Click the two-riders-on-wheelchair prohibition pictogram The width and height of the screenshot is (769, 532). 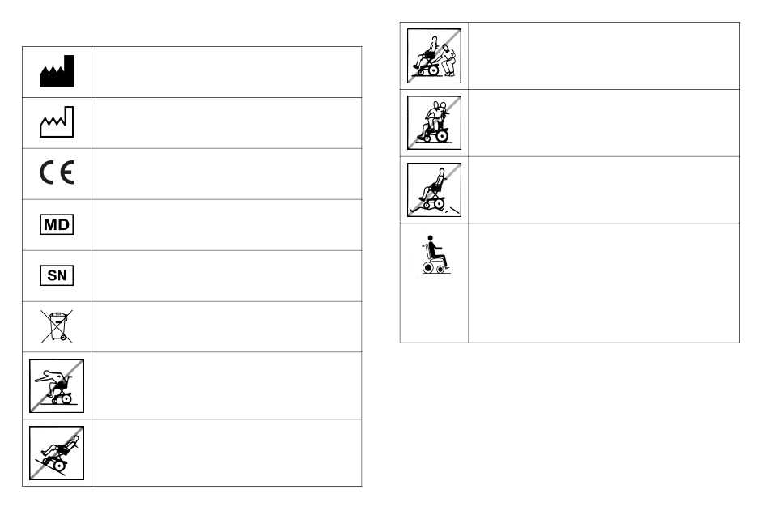point(435,123)
